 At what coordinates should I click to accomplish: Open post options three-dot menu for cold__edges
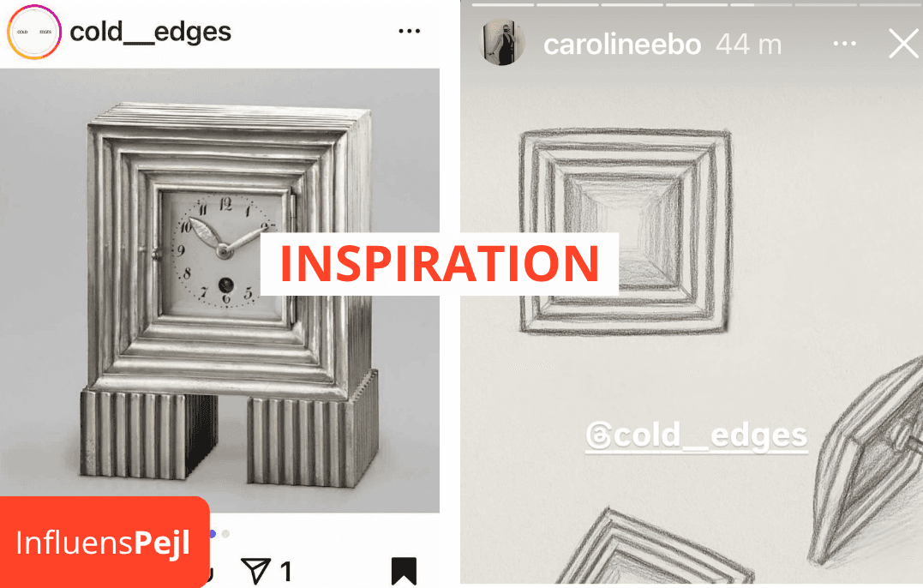tap(409, 31)
